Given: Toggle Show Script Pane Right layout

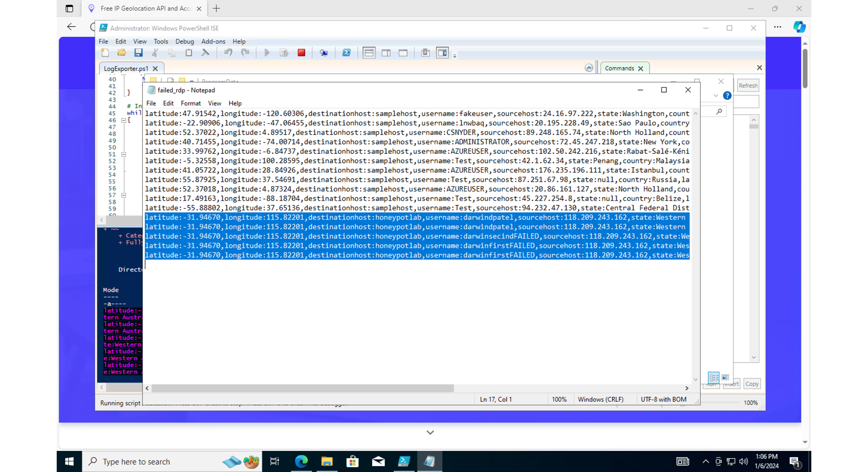Looking at the screenshot, I should tap(386, 53).
